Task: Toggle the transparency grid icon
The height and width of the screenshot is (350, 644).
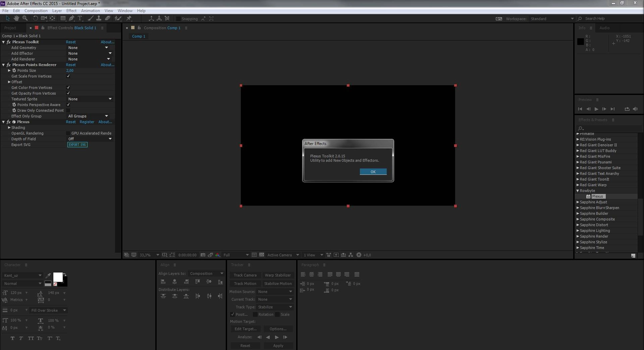Action: [x=262, y=255]
